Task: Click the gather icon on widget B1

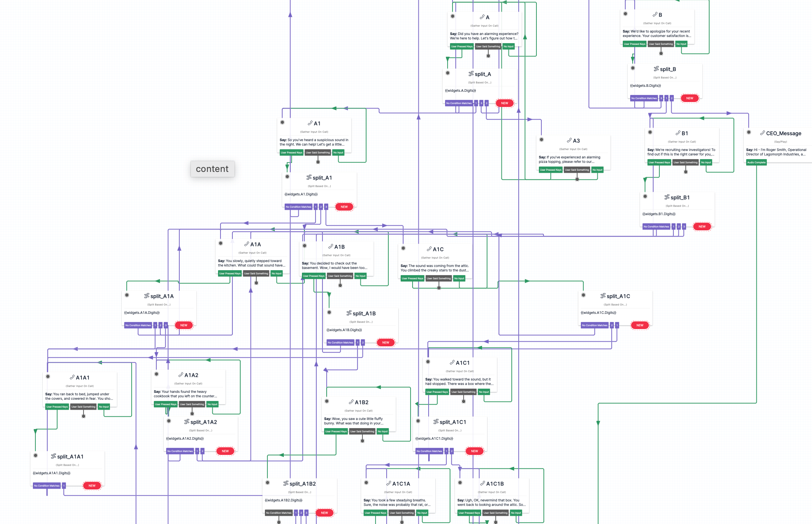Action: [x=678, y=133]
